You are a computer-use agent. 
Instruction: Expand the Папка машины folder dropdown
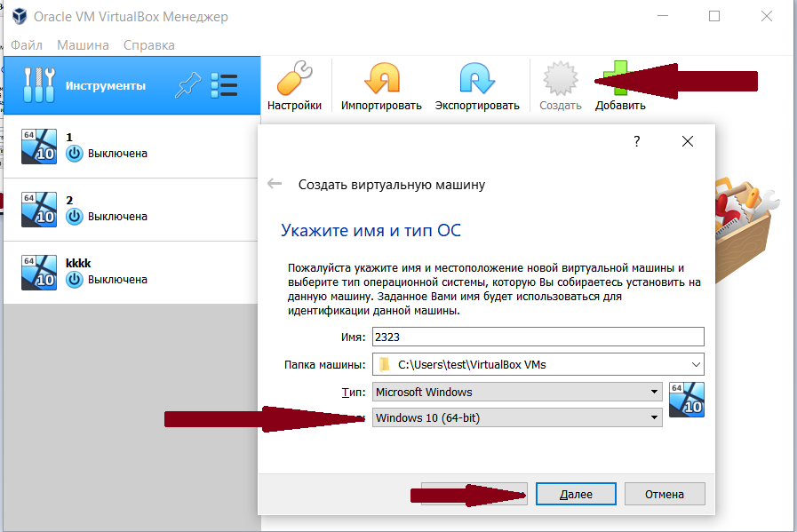click(693, 363)
